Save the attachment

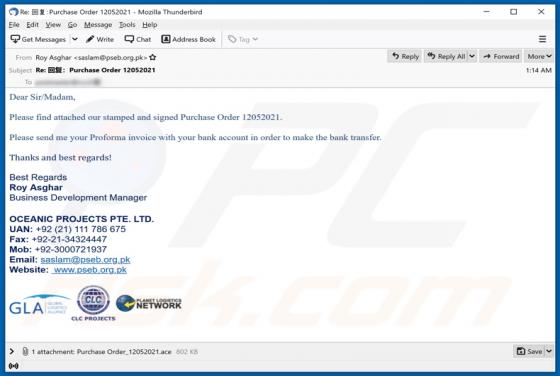pos(529,351)
